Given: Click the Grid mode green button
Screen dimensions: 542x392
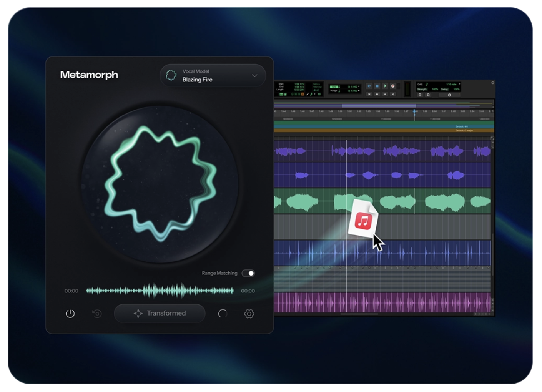Looking at the screenshot, I should (x=334, y=87).
